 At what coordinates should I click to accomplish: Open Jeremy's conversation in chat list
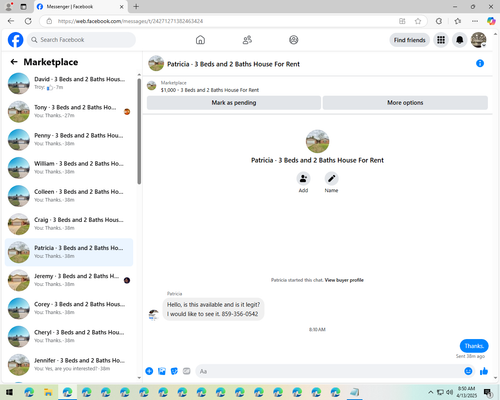pyautogui.click(x=69, y=280)
